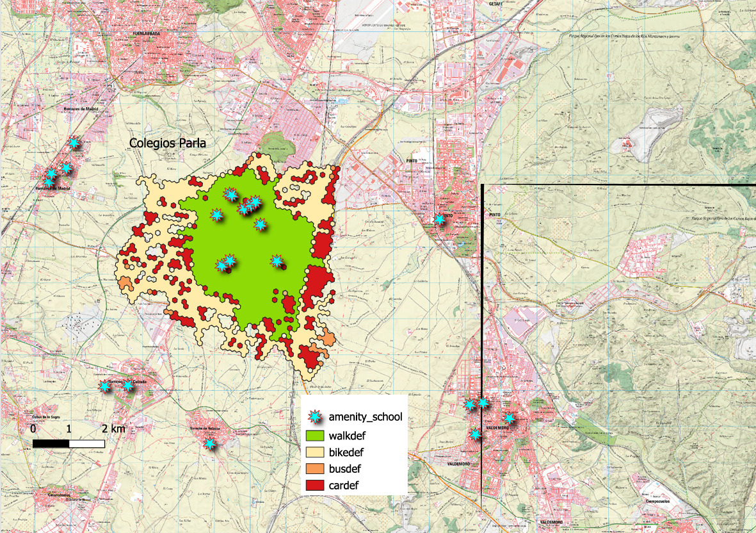Click the '2 km' scale bar label
This screenshot has height=533, width=756.
point(113,429)
